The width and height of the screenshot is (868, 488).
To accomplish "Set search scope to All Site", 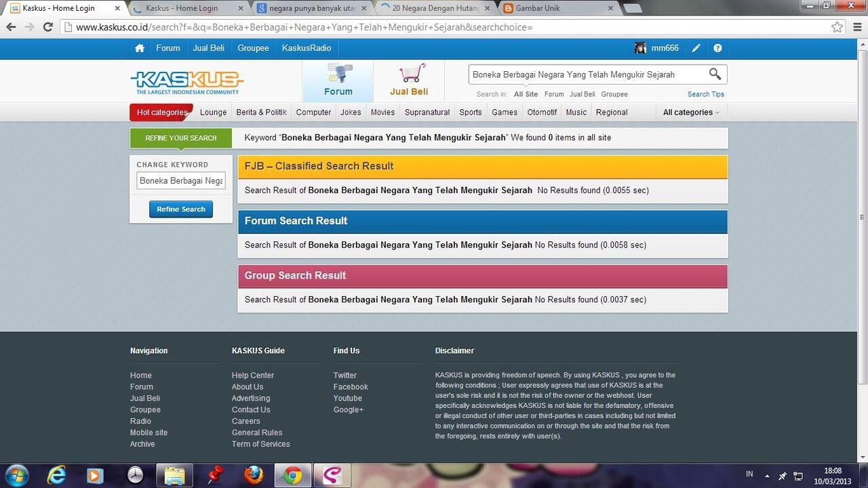I will point(526,94).
